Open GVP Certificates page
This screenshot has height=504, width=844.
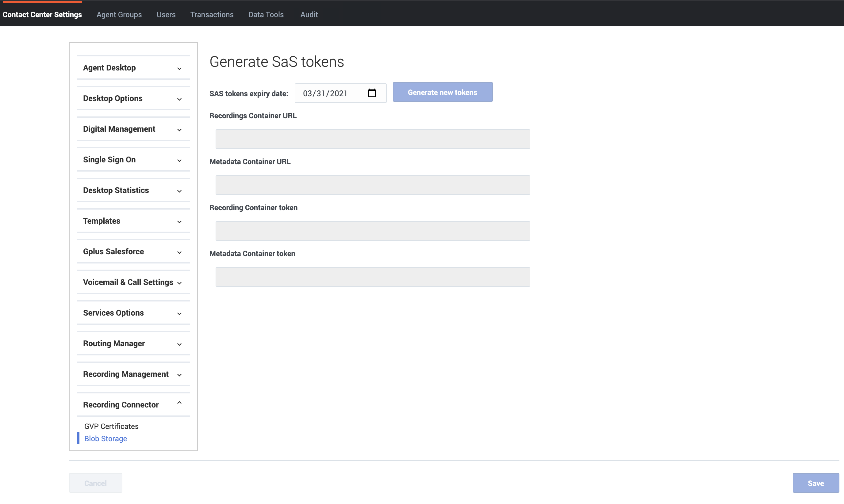pyautogui.click(x=112, y=426)
